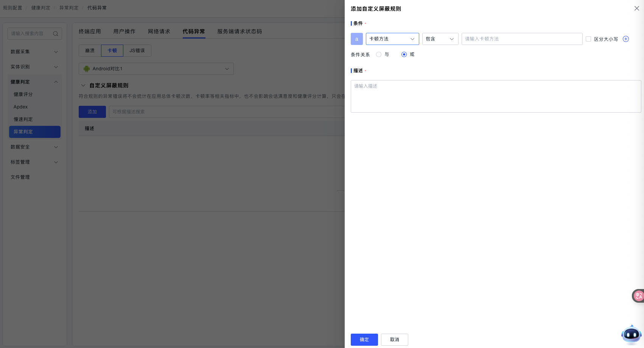Expand the 数据采集 sidebar menu
Viewport: 644px width, 348px height.
tap(34, 52)
